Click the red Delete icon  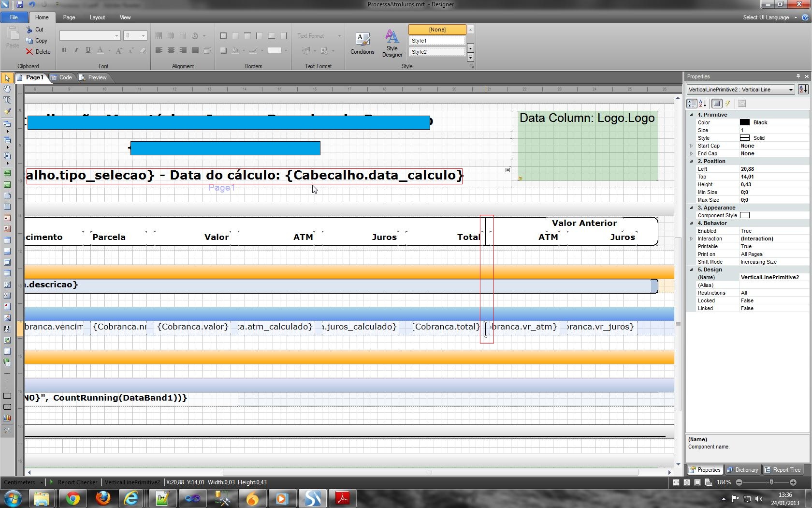pos(30,52)
